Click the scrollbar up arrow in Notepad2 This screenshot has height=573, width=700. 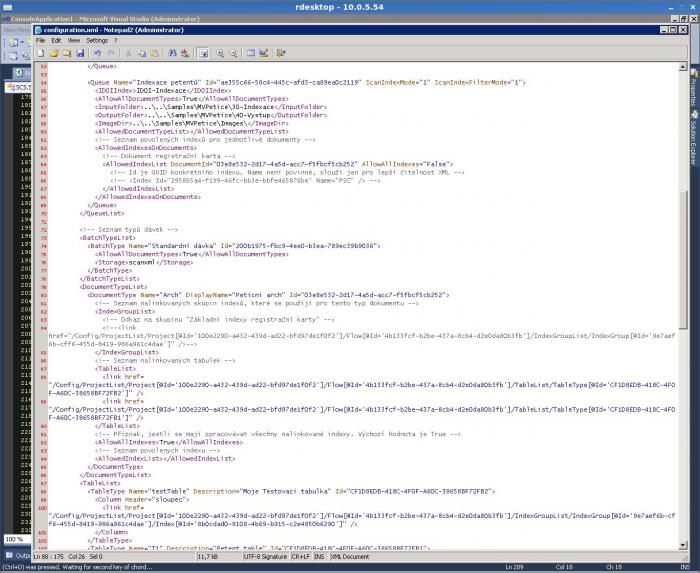click(683, 66)
